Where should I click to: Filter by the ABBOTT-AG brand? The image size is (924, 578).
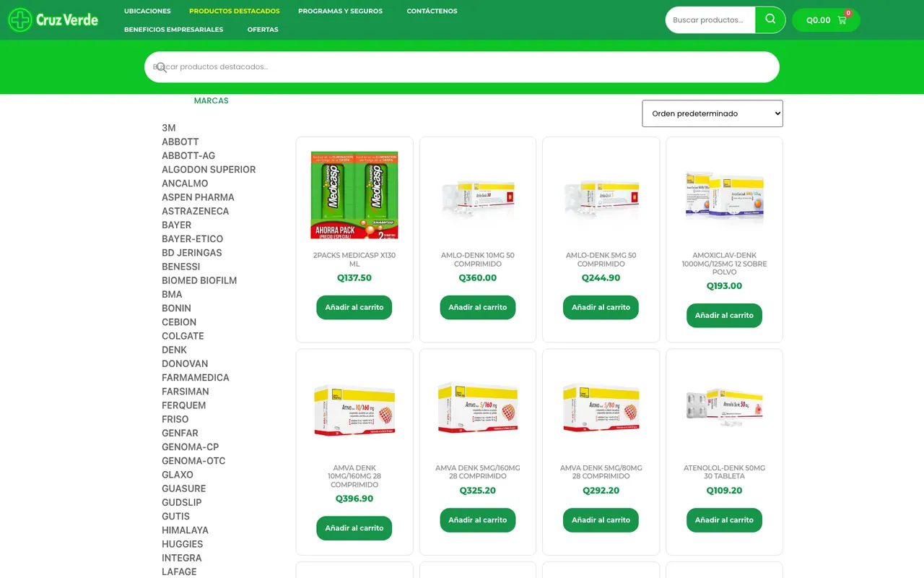pos(188,155)
